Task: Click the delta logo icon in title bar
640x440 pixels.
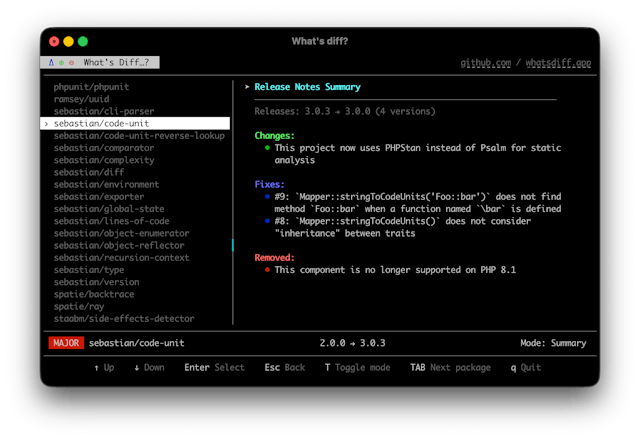Action: tap(51, 62)
